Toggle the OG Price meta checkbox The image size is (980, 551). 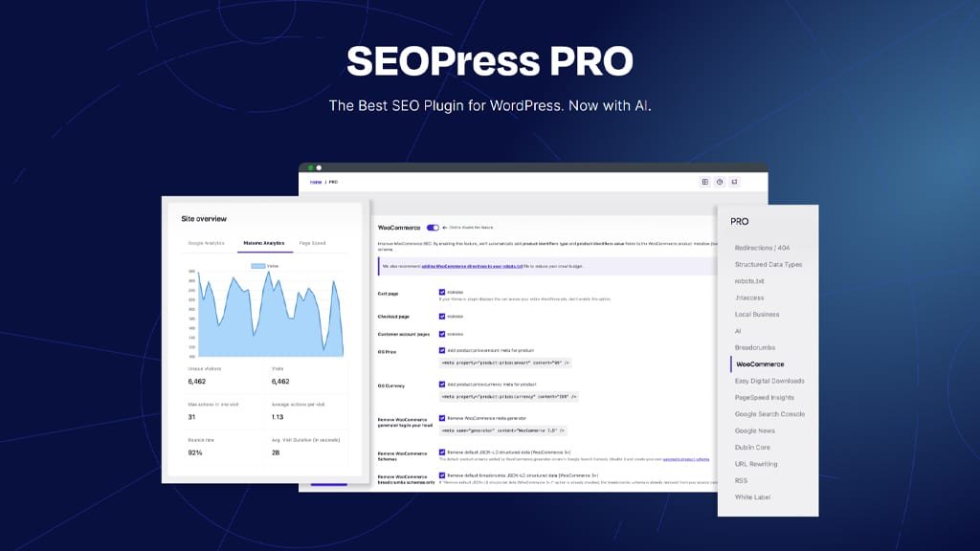[442, 350]
